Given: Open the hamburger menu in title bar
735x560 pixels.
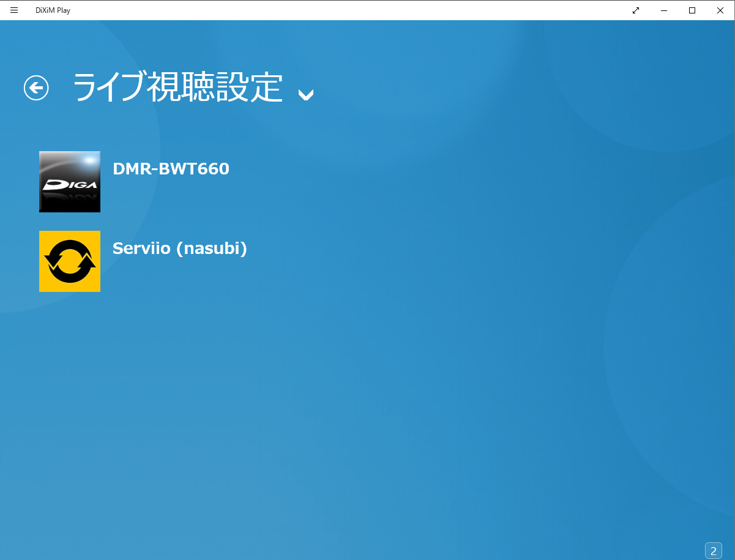Looking at the screenshot, I should 14,10.
